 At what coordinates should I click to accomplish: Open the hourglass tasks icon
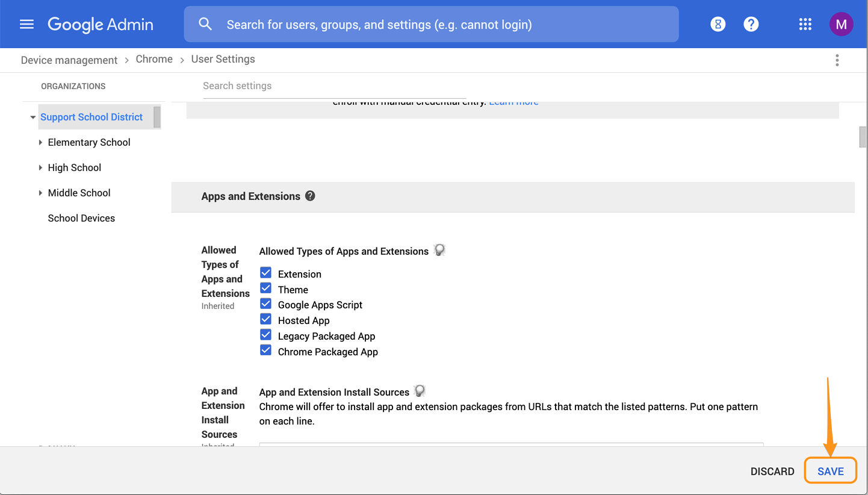[x=718, y=24]
